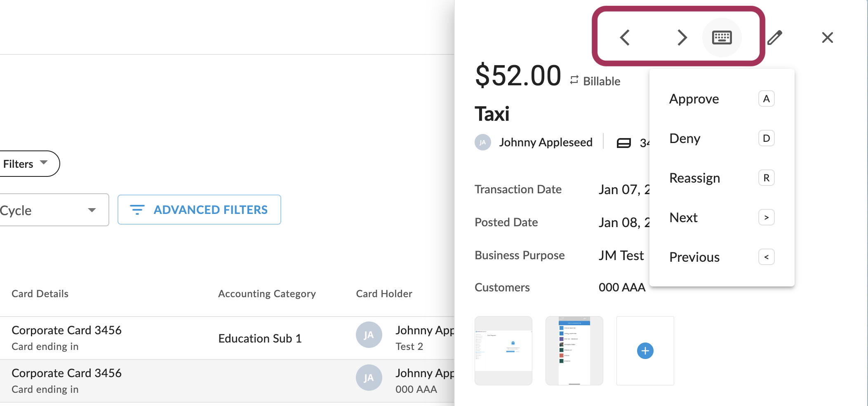
Task: Choose Next in the shortcuts menu
Action: pos(722,218)
